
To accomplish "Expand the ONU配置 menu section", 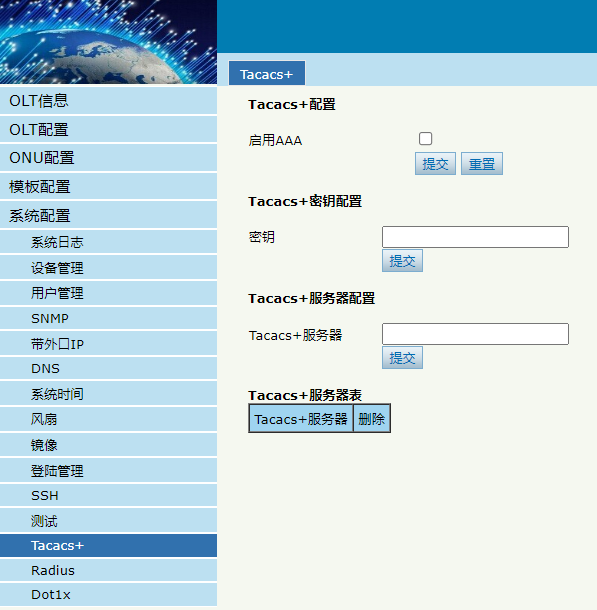I will [x=109, y=158].
